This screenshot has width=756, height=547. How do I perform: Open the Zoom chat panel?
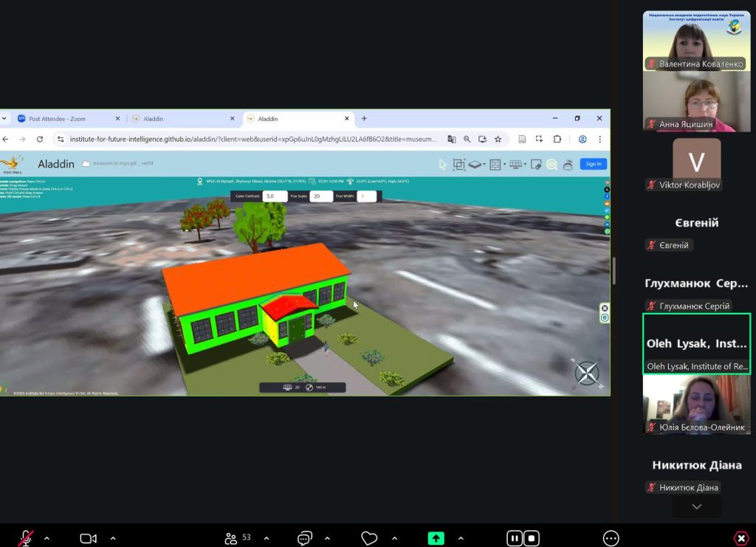[x=304, y=538]
